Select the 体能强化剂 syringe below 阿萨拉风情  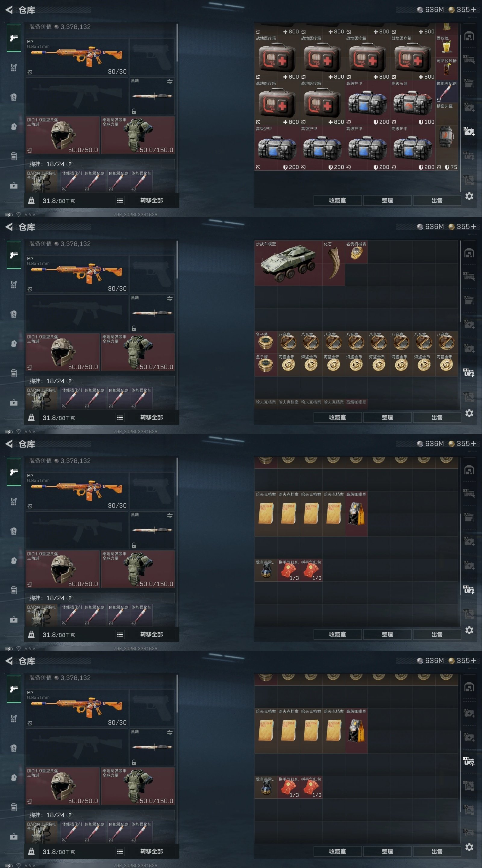(x=446, y=91)
